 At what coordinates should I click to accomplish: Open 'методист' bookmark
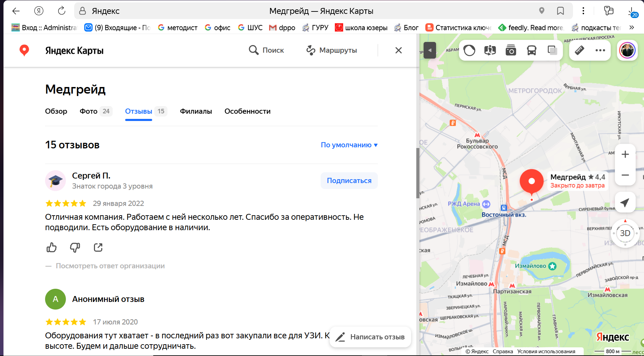click(x=177, y=28)
